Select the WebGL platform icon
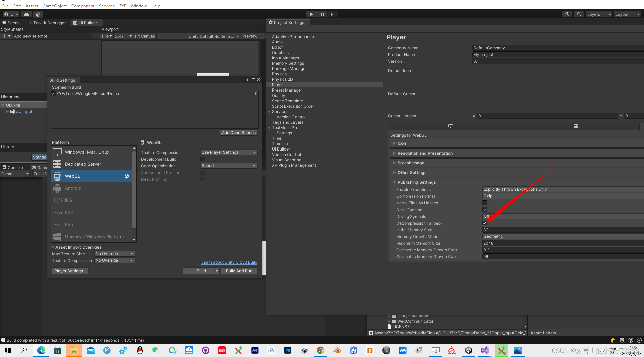644x357 pixels. [57, 176]
